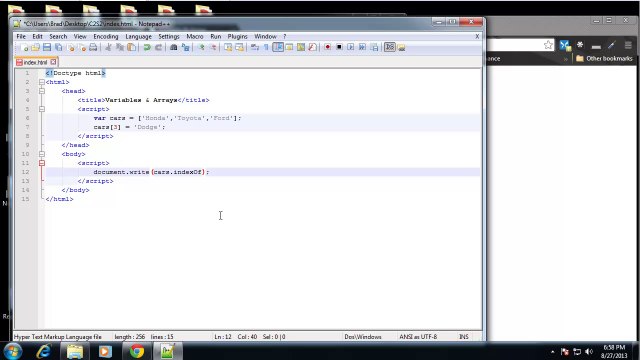
Task: Click the Zoom Out toolbar icon
Action: point(213,47)
